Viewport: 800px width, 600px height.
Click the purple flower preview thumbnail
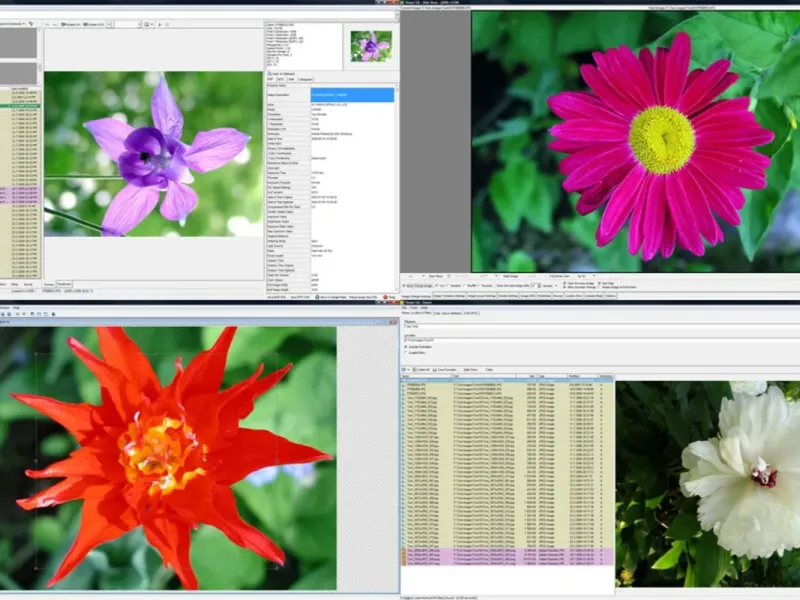tap(370, 45)
